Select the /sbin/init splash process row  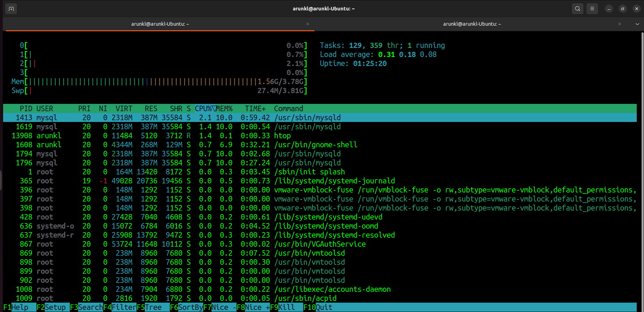[320, 172]
